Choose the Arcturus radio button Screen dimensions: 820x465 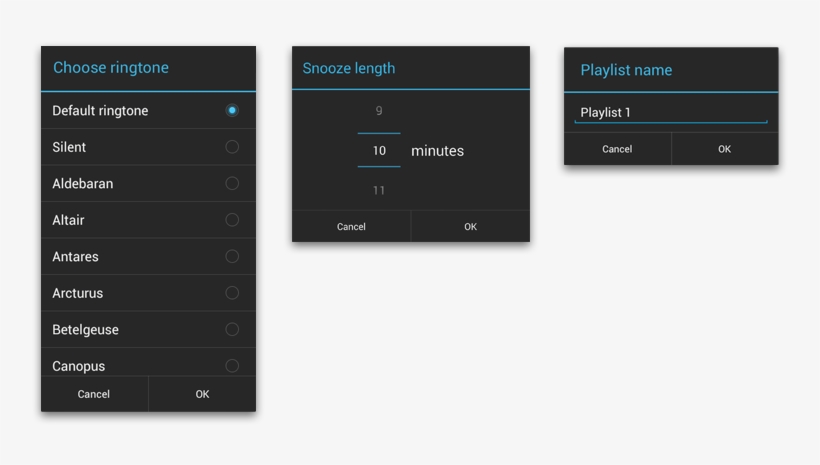point(232,293)
